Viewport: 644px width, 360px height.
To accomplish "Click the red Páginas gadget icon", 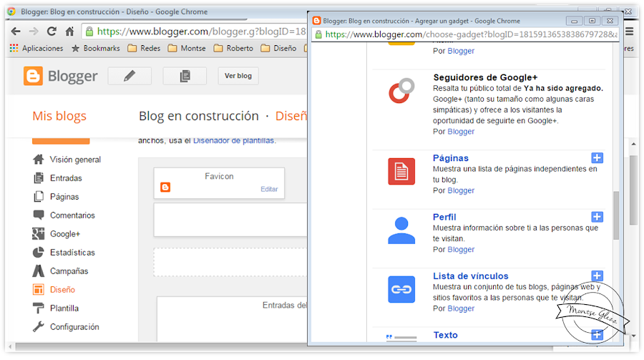I will (401, 171).
